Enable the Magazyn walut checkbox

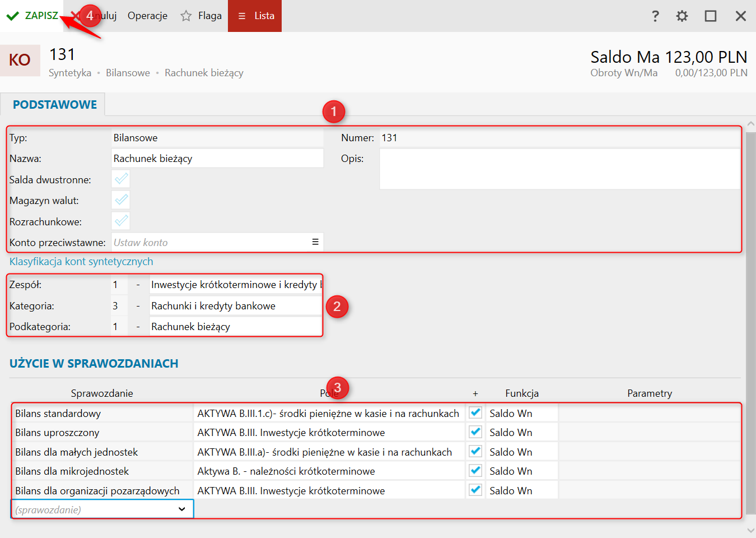(x=121, y=200)
